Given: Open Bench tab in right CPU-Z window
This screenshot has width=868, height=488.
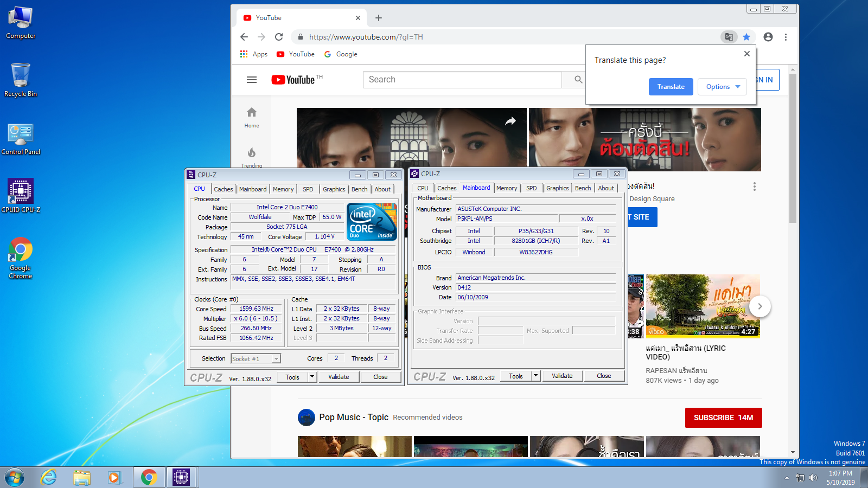Looking at the screenshot, I should 583,188.
